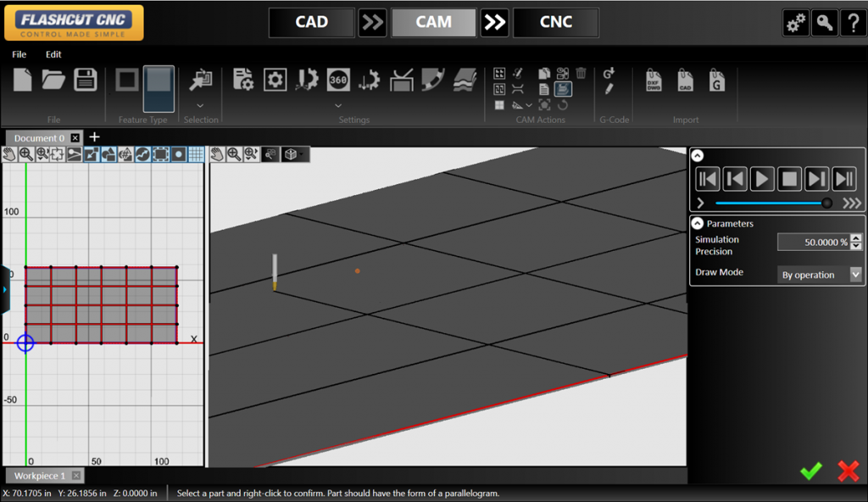Click the Save file floppy disk icon
The width and height of the screenshot is (868, 502).
pos(85,80)
